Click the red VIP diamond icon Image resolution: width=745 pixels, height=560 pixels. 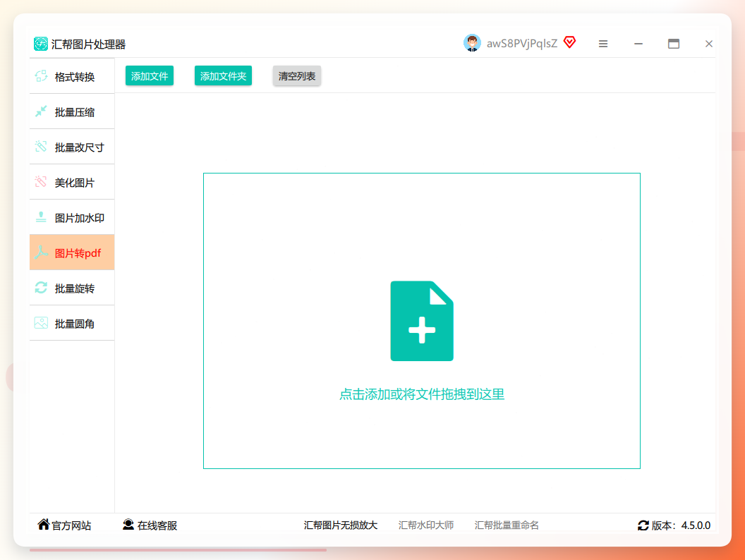[569, 42]
